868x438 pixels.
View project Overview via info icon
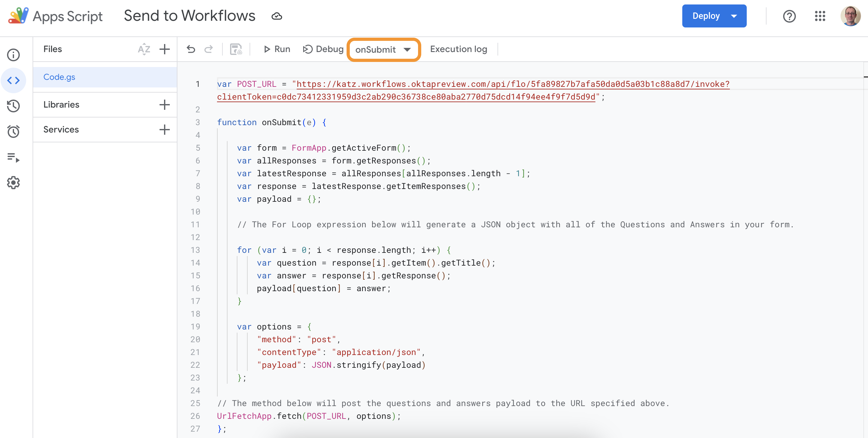[x=13, y=55]
